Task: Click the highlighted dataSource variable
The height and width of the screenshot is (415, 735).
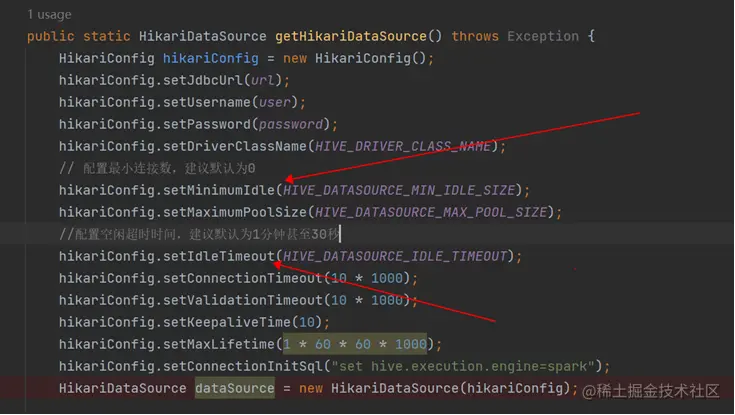Action: [x=235, y=388]
